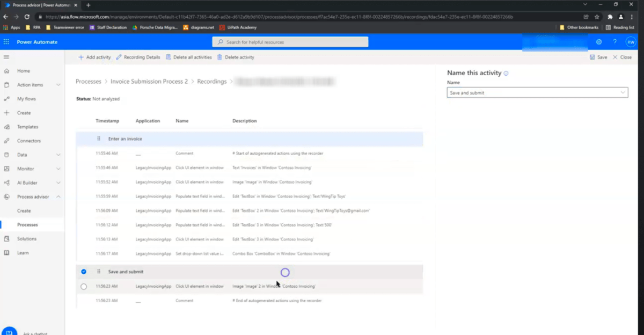Click Delete activity in toolbar
Viewport: 644px width, 335px height.
click(236, 57)
